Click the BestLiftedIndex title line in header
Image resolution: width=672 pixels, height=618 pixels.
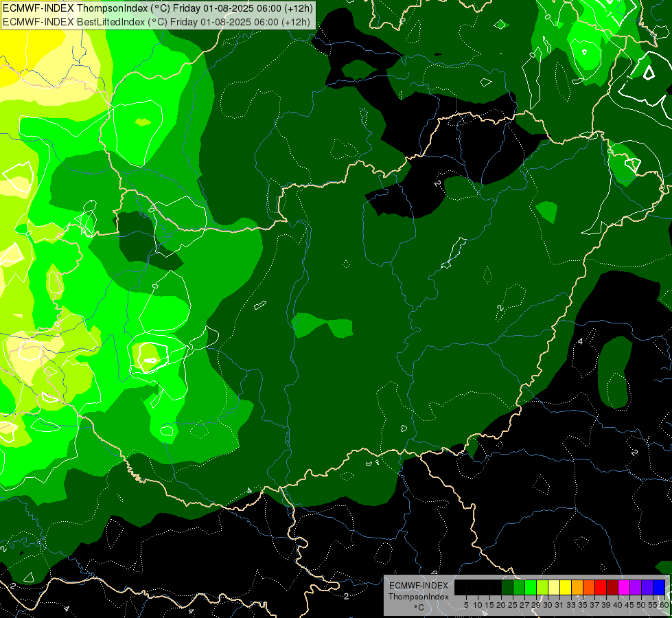(x=157, y=22)
